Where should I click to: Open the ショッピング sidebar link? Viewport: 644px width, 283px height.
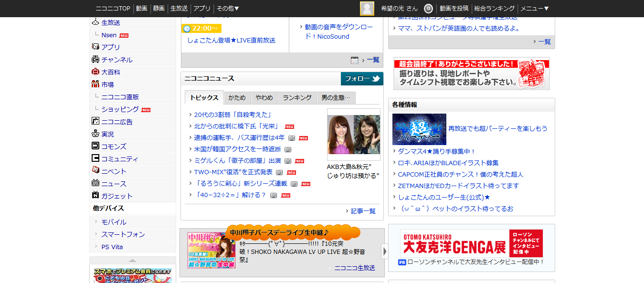coord(120,109)
